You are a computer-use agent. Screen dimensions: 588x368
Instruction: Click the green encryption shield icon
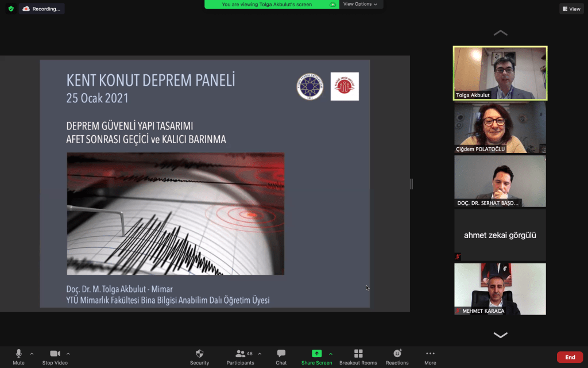(10, 9)
